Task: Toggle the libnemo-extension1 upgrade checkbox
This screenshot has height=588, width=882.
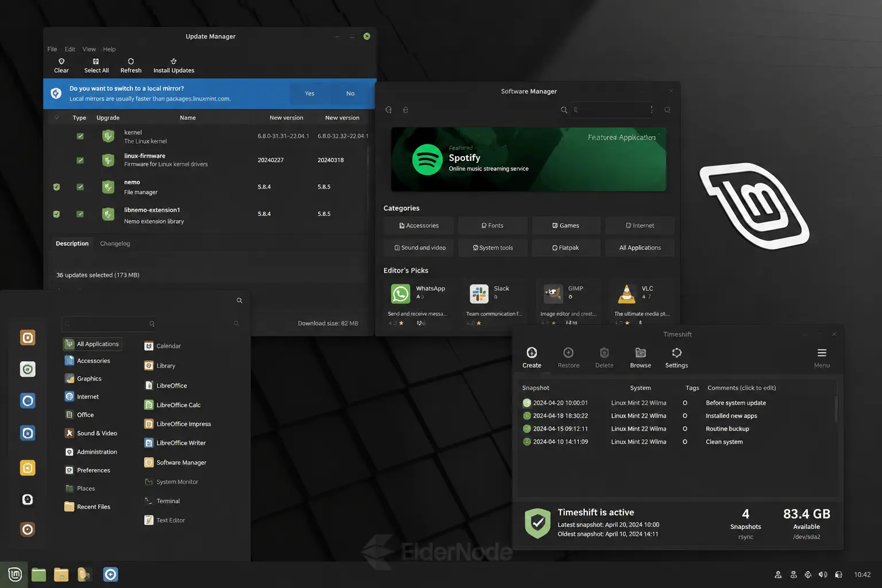Action: pos(80,214)
